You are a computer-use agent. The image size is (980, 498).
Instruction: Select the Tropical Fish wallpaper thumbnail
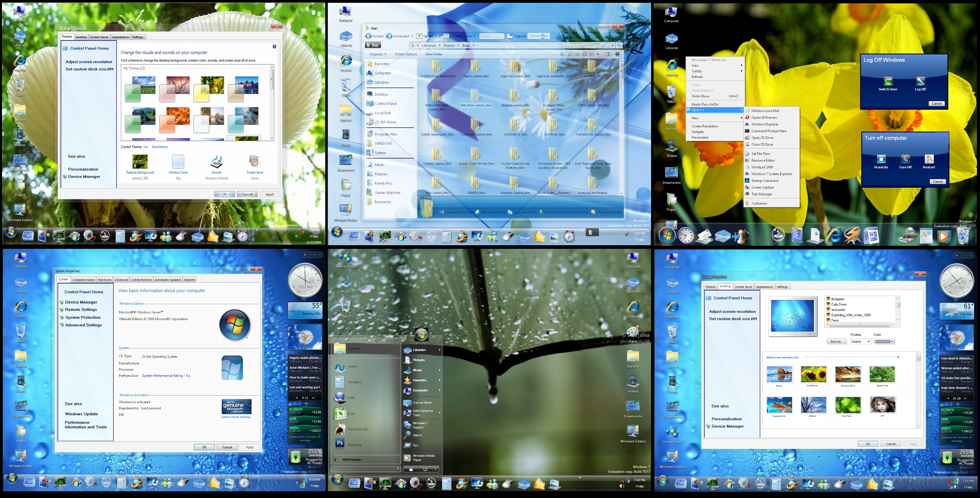pos(779,405)
